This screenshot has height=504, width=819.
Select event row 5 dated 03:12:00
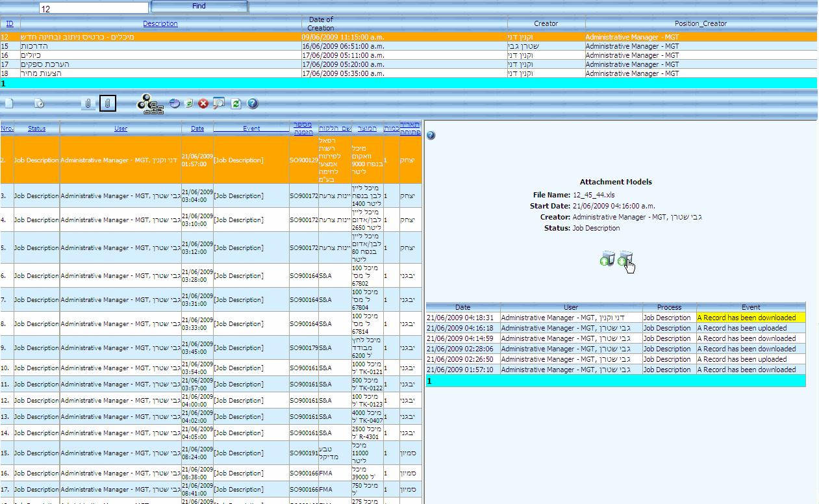point(211,247)
